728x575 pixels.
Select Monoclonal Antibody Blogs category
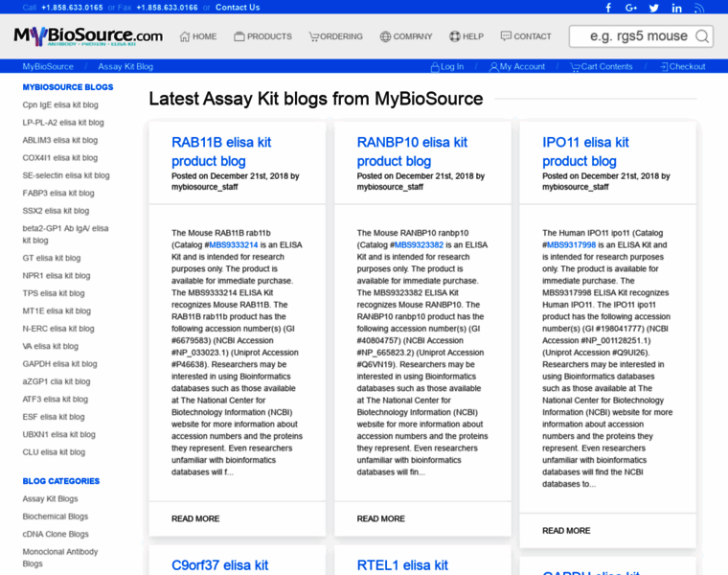pos(60,558)
